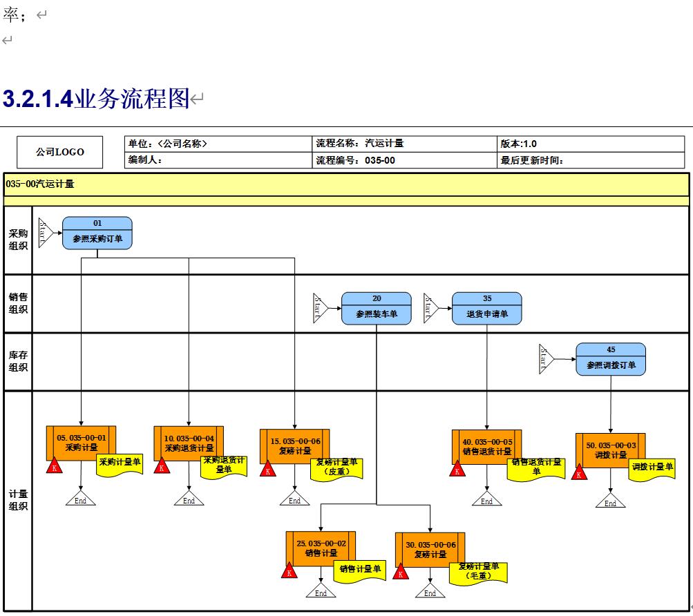Click the red K marker on 采购计量

click(54, 468)
